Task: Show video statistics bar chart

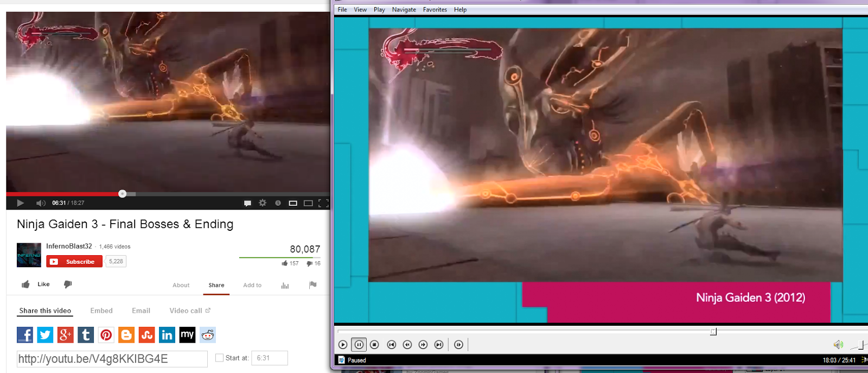Action: click(285, 286)
